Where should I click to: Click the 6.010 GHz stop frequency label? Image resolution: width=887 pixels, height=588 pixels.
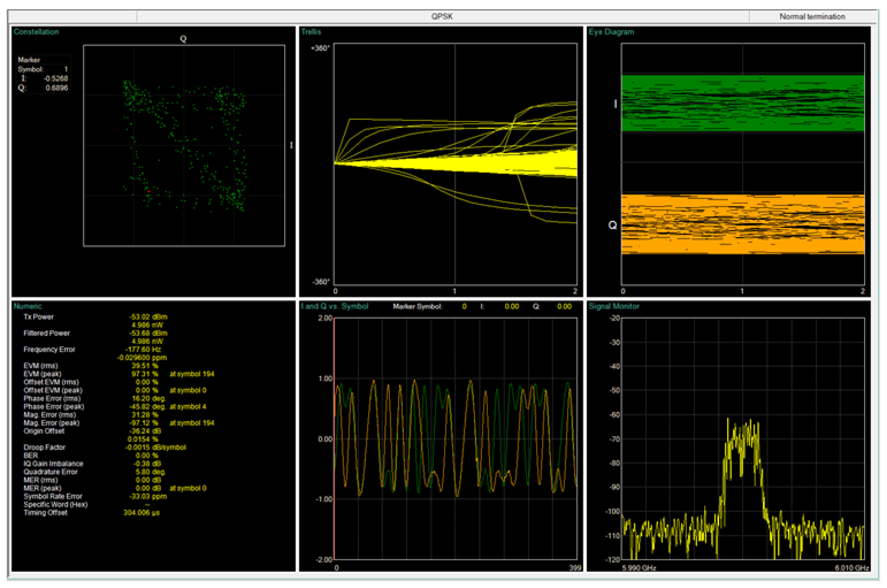click(x=851, y=568)
